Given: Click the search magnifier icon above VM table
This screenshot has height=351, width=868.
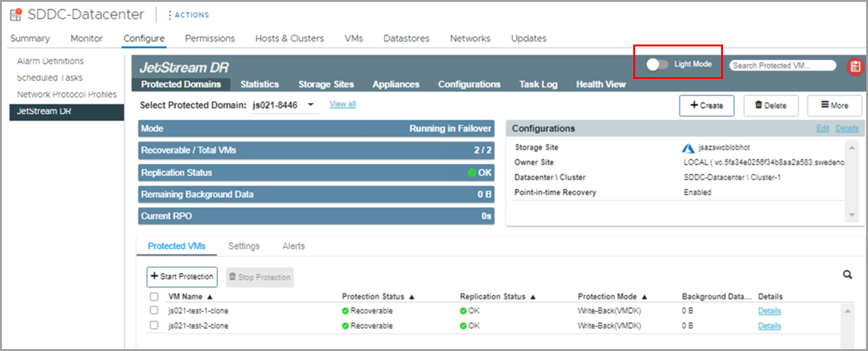Looking at the screenshot, I should coord(847,275).
